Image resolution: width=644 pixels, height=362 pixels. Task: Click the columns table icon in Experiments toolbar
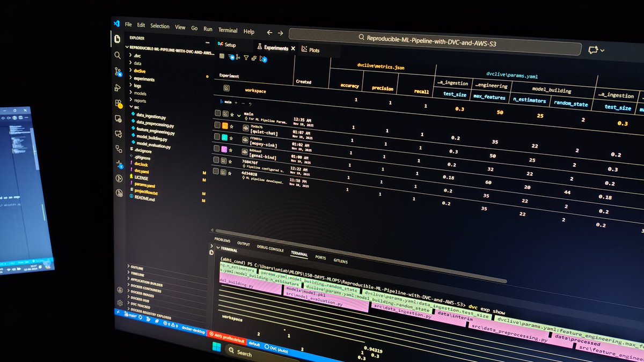point(222,56)
